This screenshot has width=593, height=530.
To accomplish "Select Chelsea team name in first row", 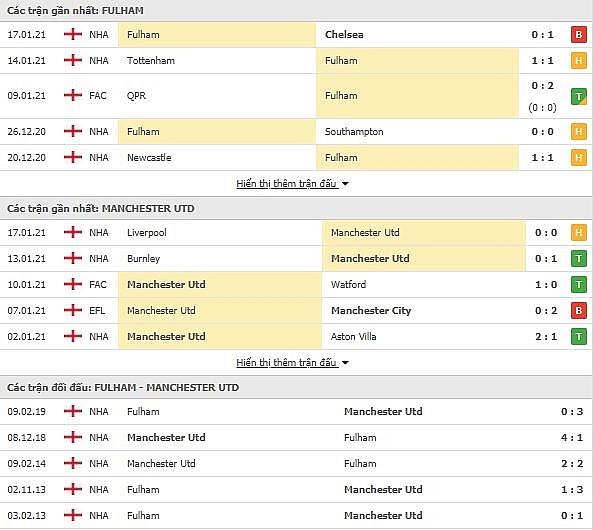I will click(344, 34).
